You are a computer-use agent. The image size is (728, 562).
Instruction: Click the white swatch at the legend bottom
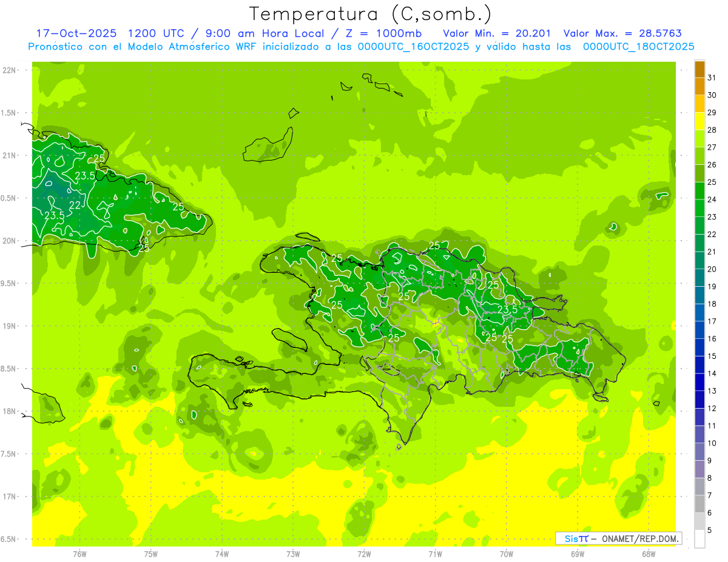click(x=699, y=539)
